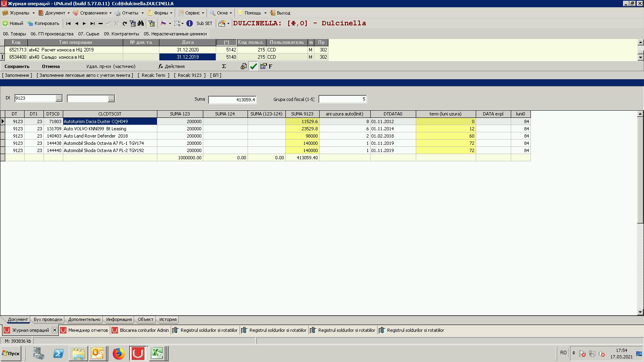The width and height of the screenshot is (644, 362).
Task: Open the second lookup ellipsis button next to Dt
Action: (111, 99)
